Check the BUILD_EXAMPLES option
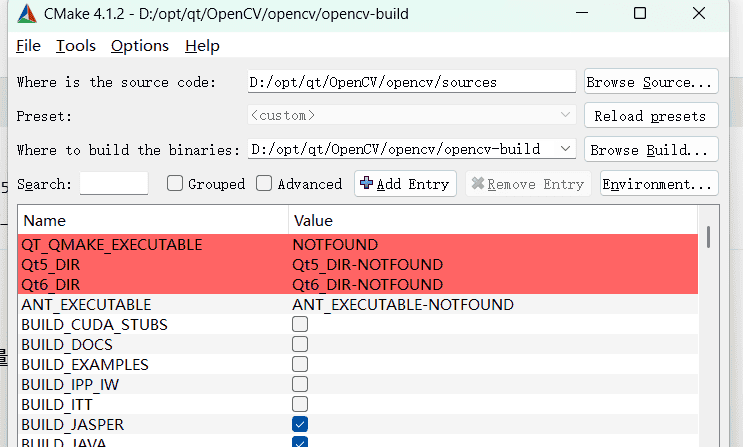Image resolution: width=743 pixels, height=447 pixels. coord(300,364)
